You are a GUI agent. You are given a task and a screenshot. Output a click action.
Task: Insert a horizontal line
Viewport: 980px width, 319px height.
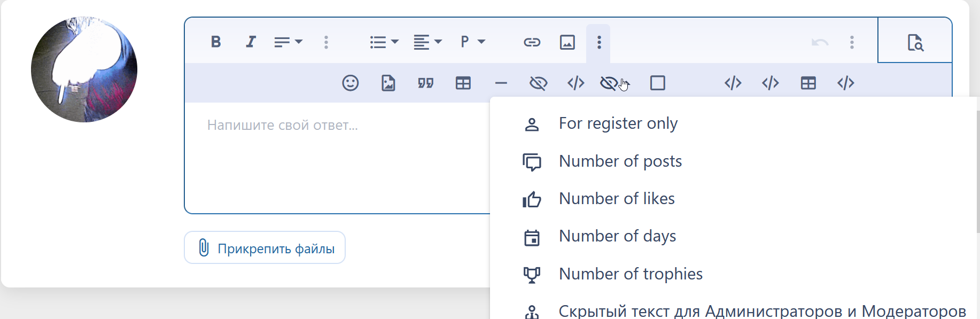pyautogui.click(x=501, y=83)
